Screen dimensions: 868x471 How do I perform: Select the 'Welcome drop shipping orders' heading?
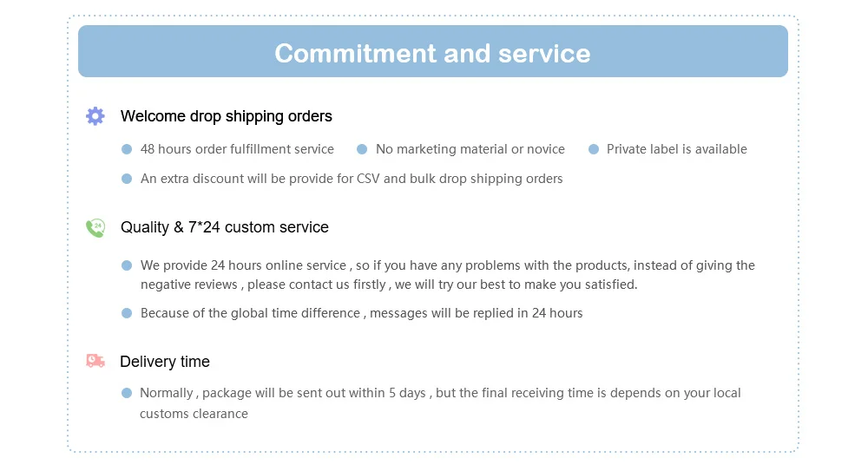226,116
